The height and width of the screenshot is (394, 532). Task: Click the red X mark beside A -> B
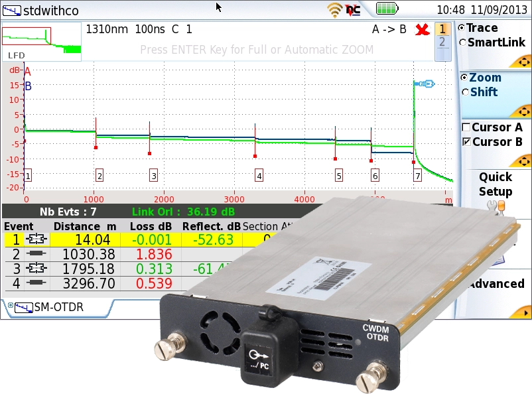[x=423, y=30]
